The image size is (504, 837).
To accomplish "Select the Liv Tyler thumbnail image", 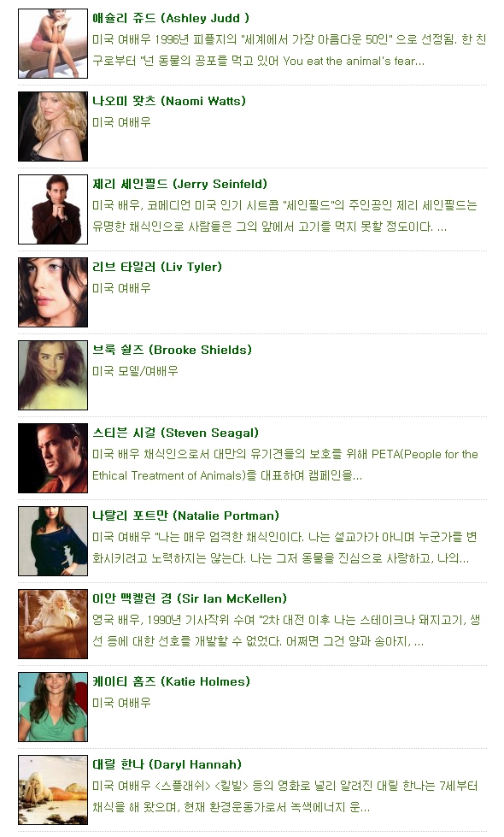I will tap(53, 292).
